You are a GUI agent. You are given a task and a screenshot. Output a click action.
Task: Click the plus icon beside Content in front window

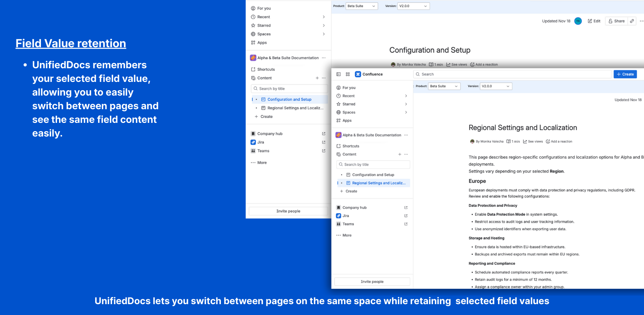400,154
